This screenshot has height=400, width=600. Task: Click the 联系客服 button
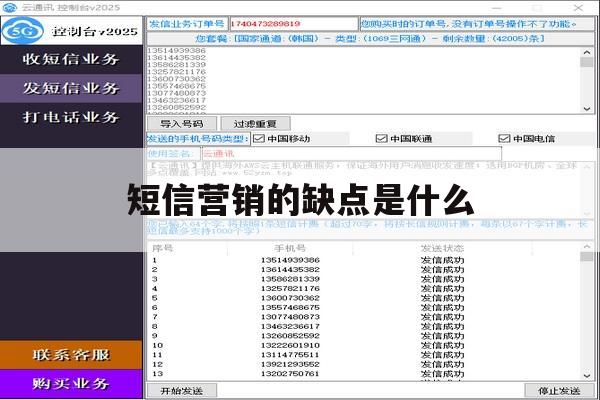(x=71, y=355)
